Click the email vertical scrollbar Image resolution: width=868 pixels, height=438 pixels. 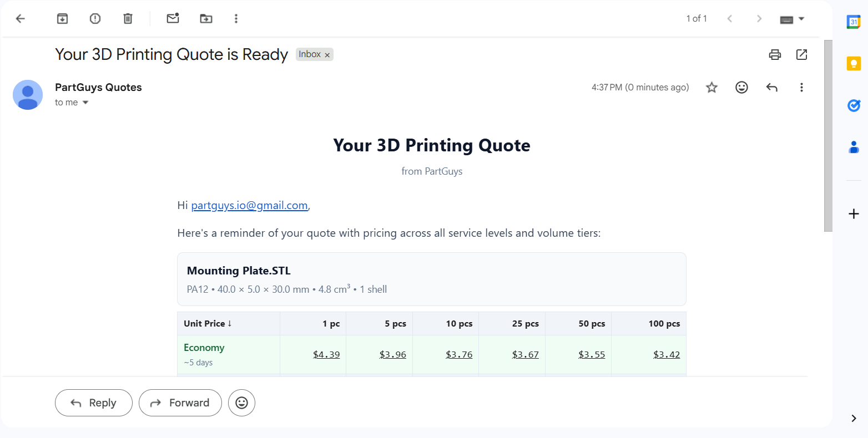coord(828,135)
